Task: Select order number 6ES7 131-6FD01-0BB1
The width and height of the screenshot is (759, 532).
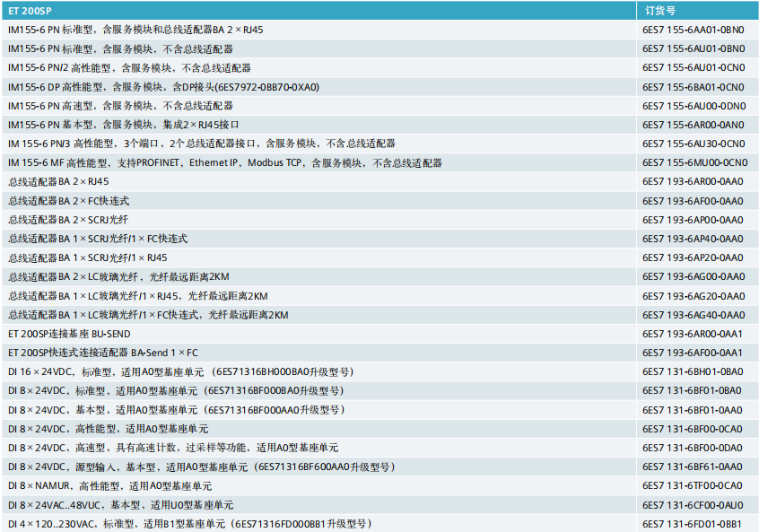Action: (x=692, y=524)
